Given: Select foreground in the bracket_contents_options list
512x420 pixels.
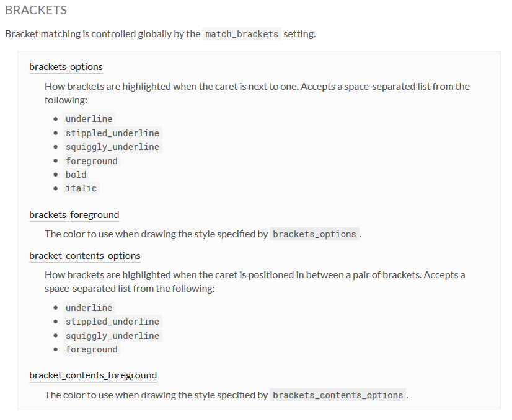Looking at the screenshot, I should 91,349.
